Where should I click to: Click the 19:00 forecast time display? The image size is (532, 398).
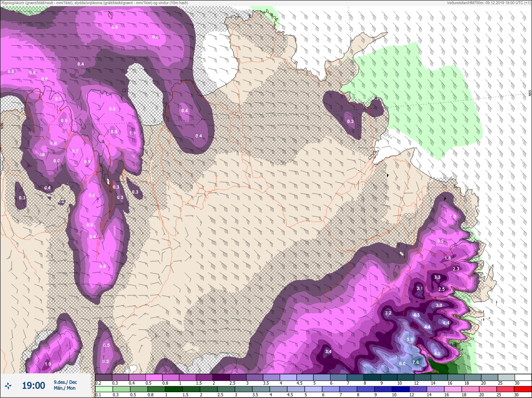pyautogui.click(x=33, y=386)
